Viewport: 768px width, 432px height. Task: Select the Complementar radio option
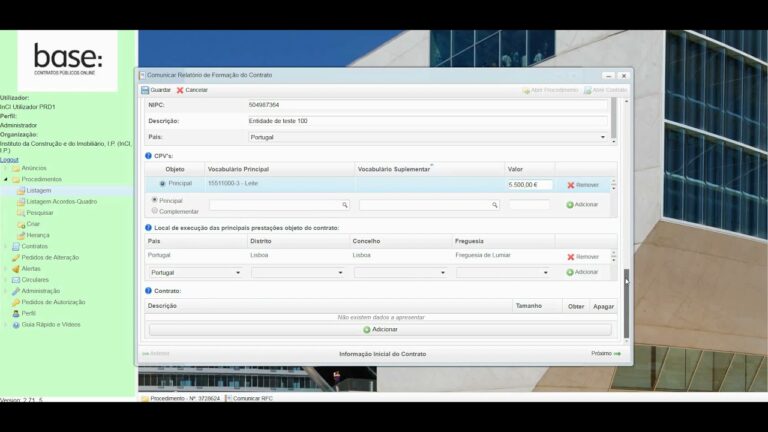155,211
